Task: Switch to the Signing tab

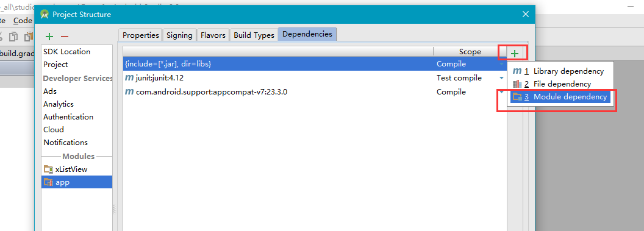Action: click(179, 35)
